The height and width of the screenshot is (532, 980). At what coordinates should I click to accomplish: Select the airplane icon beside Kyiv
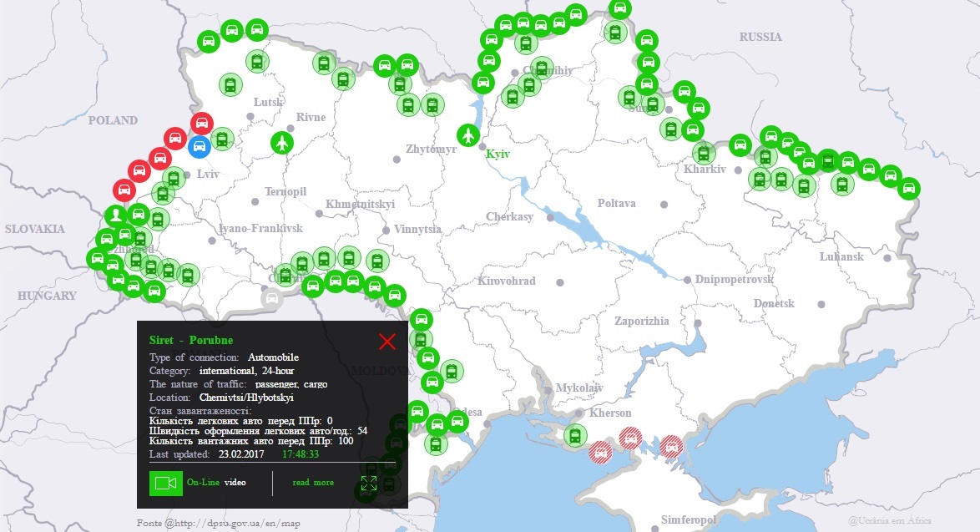click(468, 134)
